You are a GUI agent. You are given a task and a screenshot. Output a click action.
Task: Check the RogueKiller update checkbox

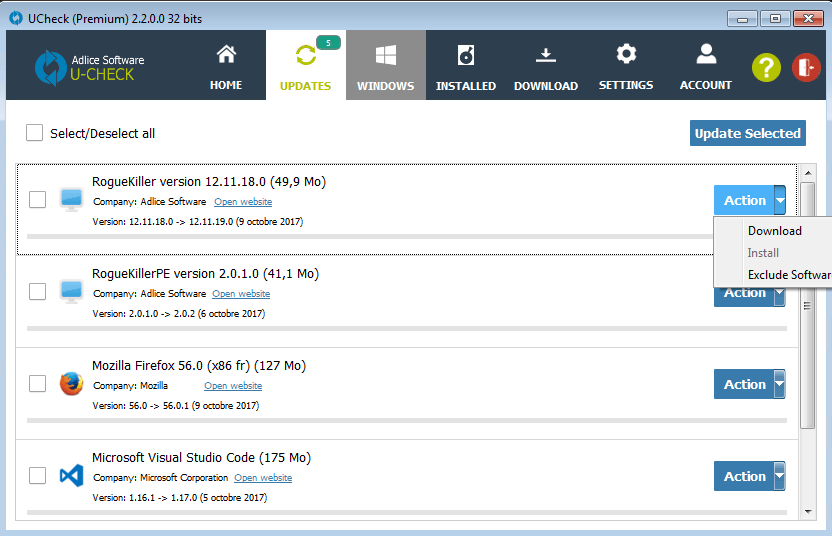[37, 200]
